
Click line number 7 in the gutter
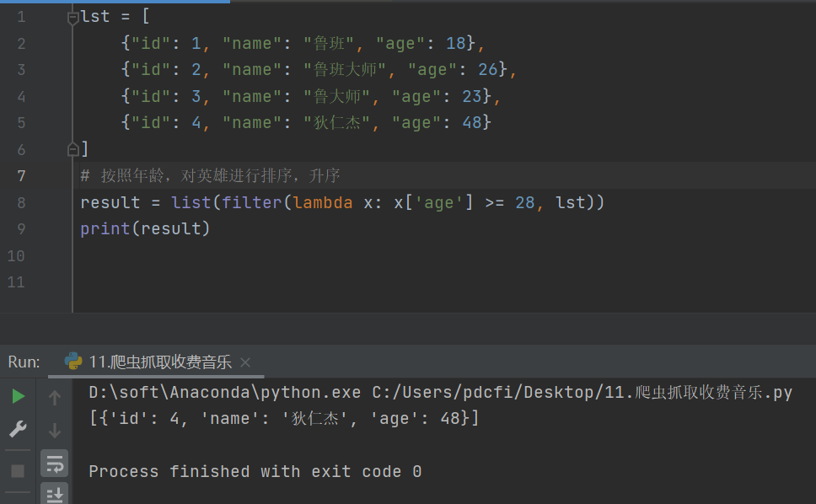[21, 176]
